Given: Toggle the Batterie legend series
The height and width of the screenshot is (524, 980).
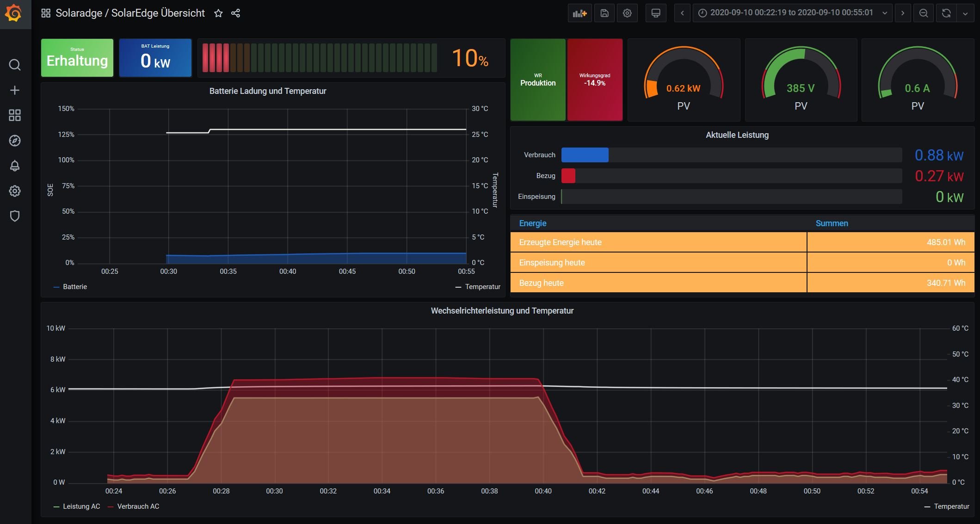Looking at the screenshot, I should point(74,287).
